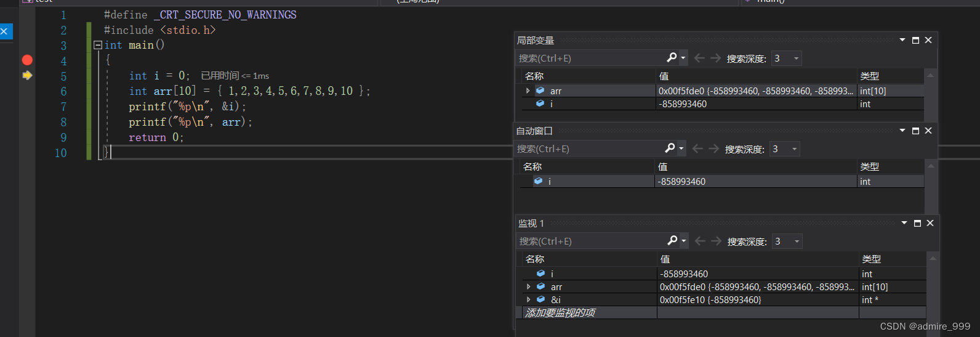
Task: Click the 值 column header in Autos panel
Action: 756,166
